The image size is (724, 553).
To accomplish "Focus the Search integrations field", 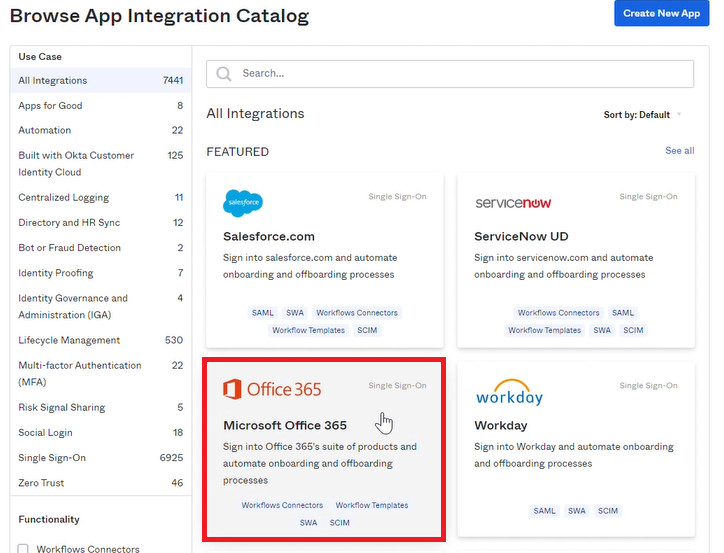I will [450, 73].
